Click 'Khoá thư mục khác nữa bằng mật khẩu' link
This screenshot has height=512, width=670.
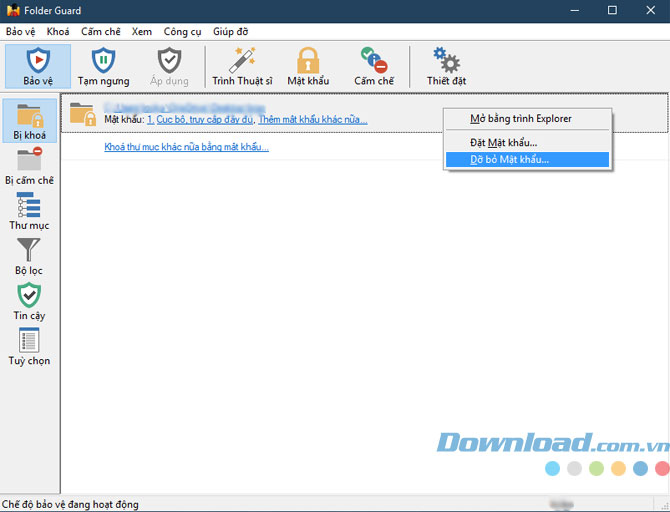(x=186, y=148)
